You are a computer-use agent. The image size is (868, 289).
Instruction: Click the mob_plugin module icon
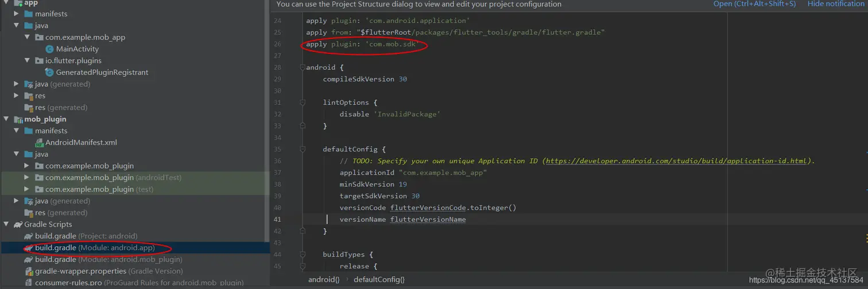18,119
